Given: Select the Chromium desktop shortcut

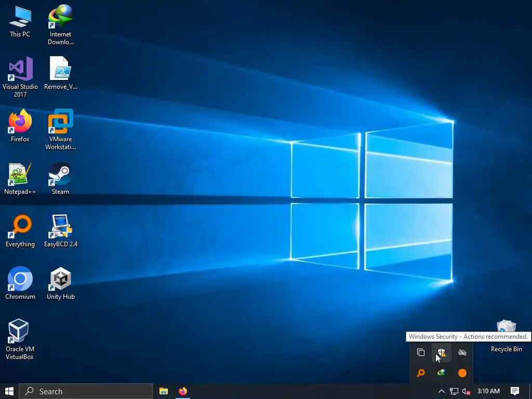Looking at the screenshot, I should 20,283.
